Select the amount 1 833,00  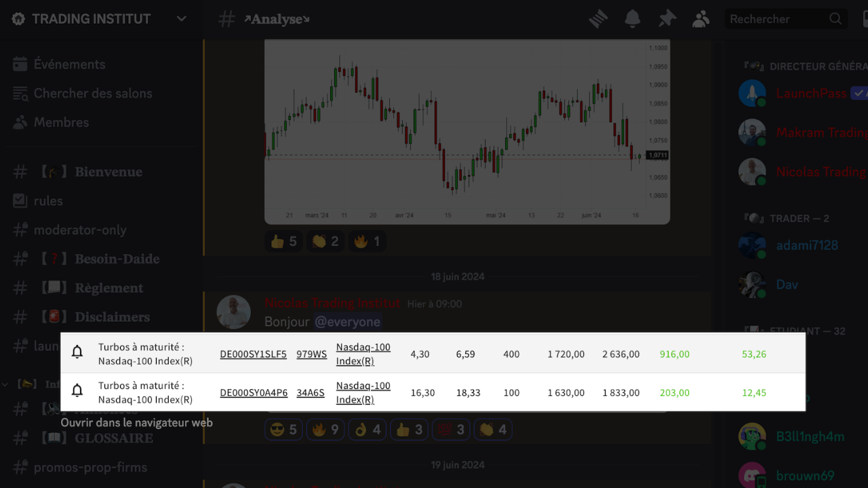621,393
